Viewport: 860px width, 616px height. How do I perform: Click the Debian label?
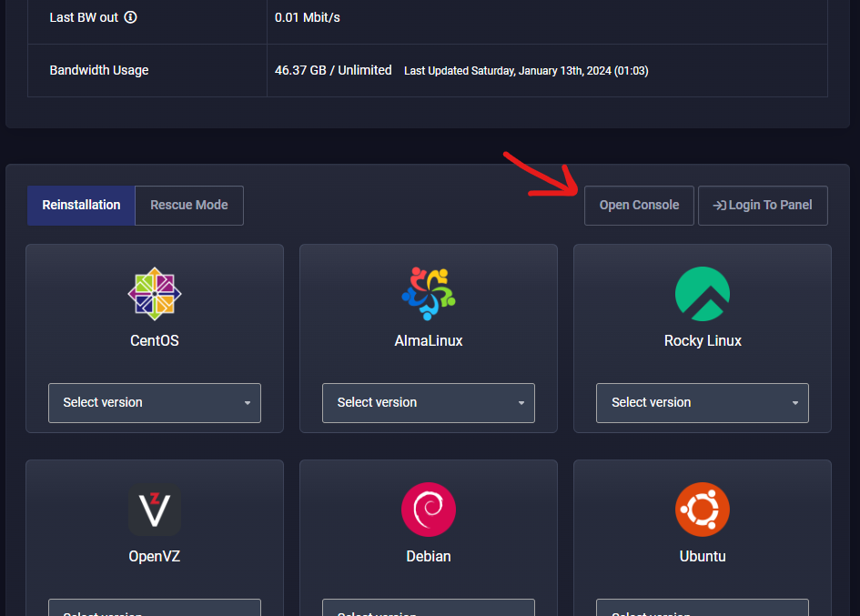pos(429,556)
